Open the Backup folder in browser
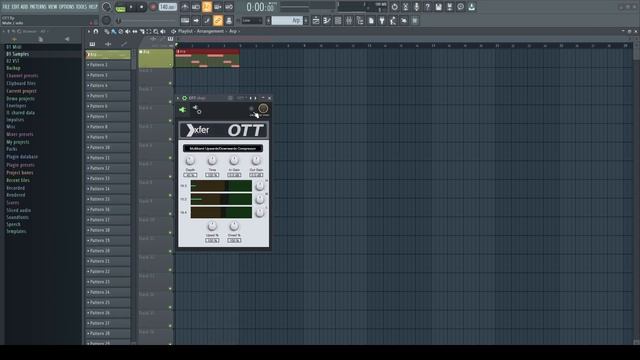Image resolution: width=640 pixels, height=360 pixels. [13, 68]
